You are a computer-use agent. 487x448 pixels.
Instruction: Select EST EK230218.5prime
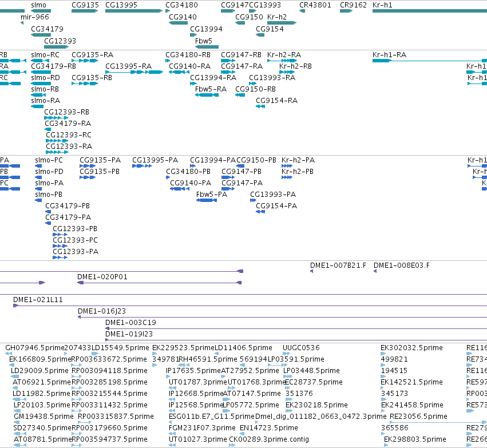click(x=316, y=405)
